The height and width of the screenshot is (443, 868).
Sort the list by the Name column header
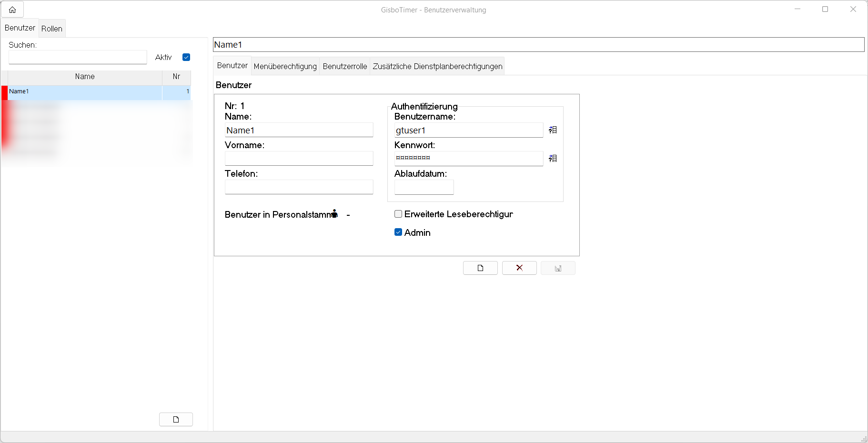tap(85, 77)
